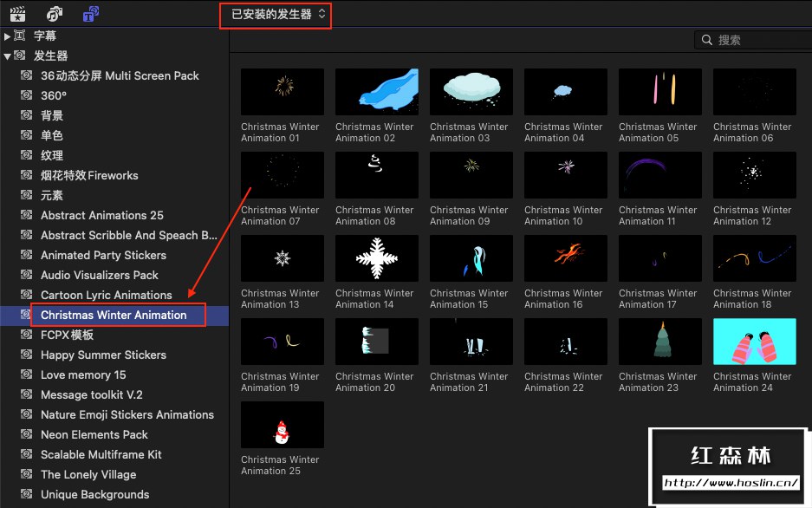This screenshot has width=812, height=508.
Task: Select Unique Backgrounds category
Action: [94, 494]
